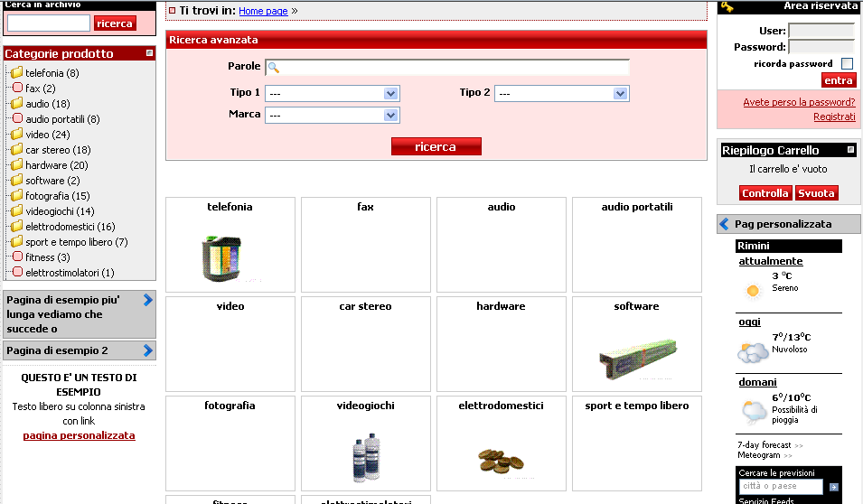Open Pagina di esempio 2 menu item

pos(80,350)
